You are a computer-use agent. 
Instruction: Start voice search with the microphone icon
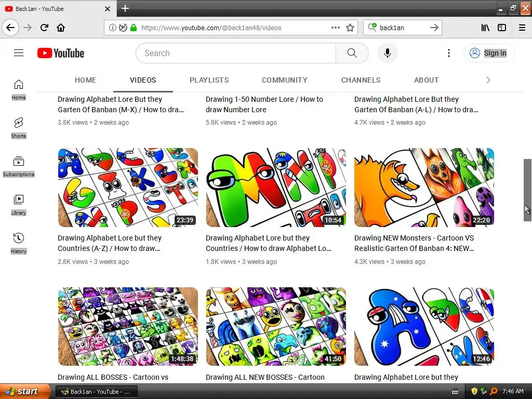pos(387,53)
